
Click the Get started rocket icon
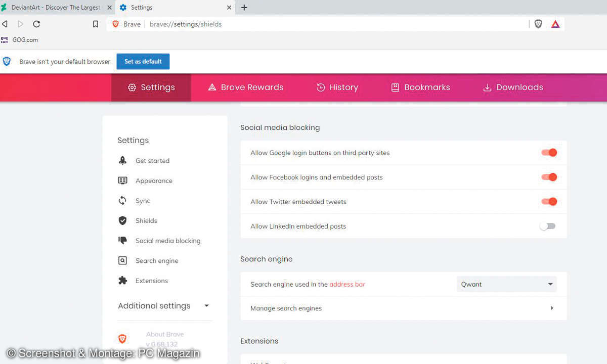point(122,161)
